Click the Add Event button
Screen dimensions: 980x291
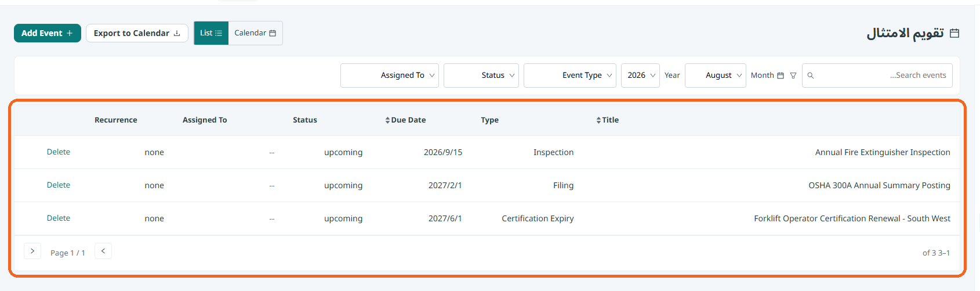click(48, 33)
